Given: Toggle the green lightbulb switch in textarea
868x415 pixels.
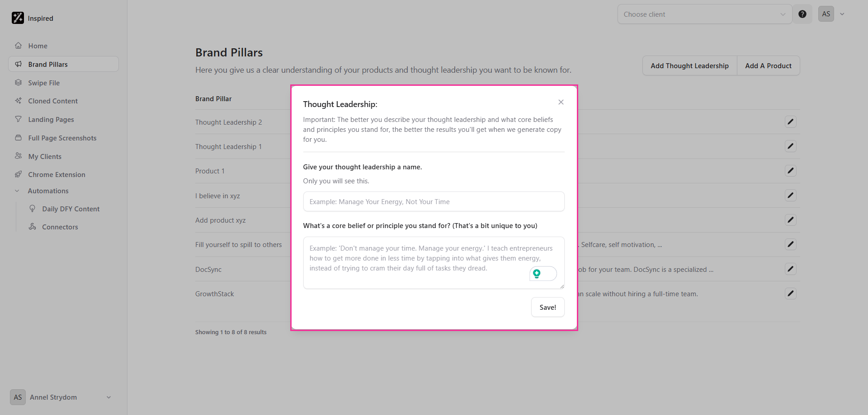Looking at the screenshot, I should pos(543,274).
